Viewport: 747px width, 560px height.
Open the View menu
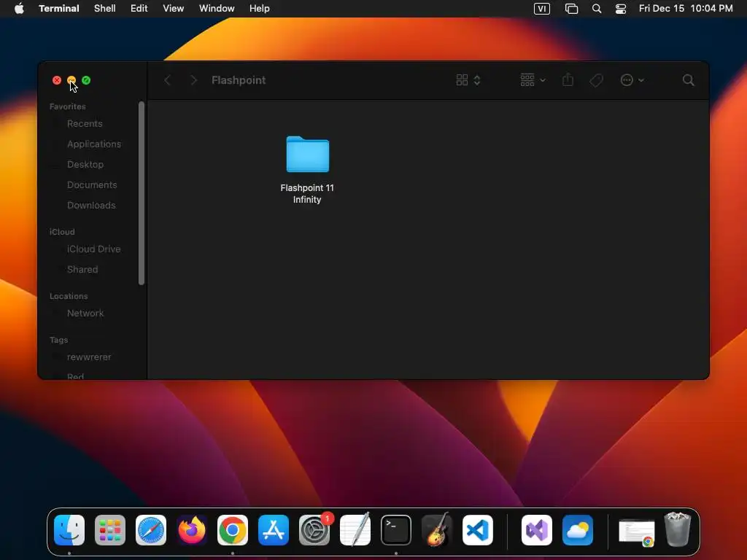tap(174, 8)
